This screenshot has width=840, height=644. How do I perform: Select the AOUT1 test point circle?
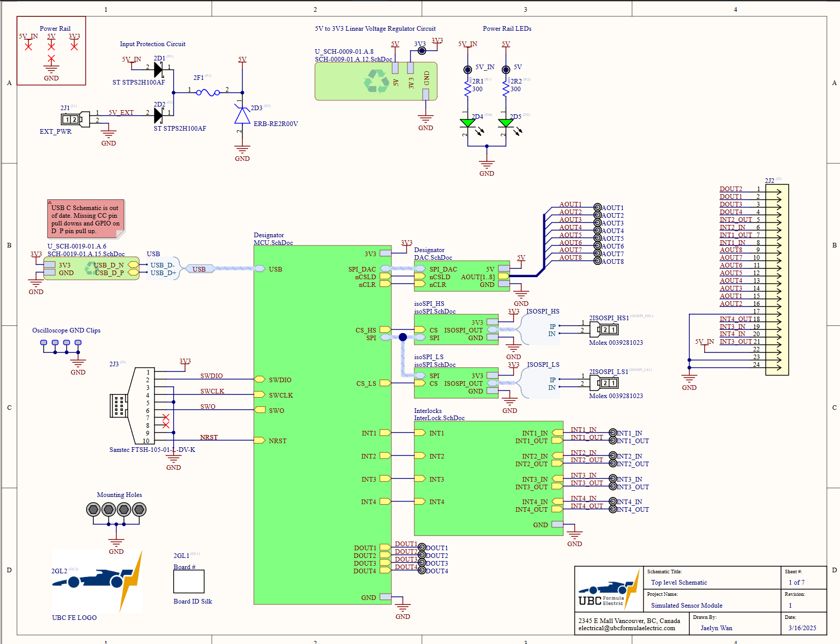pyautogui.click(x=597, y=207)
